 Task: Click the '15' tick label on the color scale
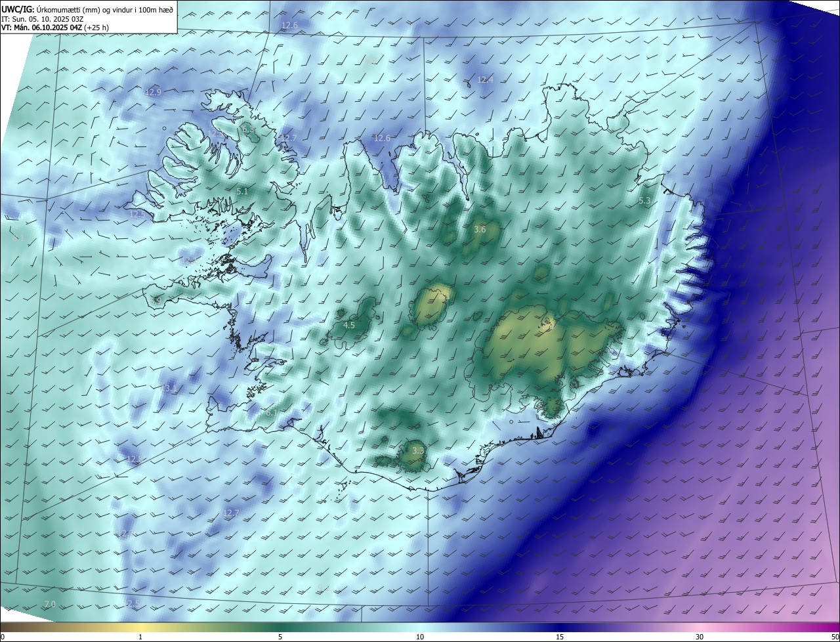click(560, 637)
